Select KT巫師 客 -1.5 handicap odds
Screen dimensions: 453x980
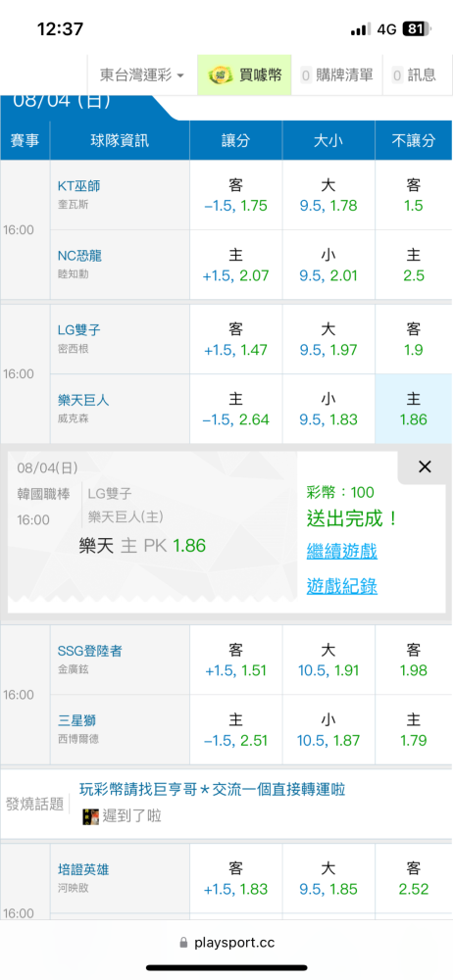[x=236, y=195]
